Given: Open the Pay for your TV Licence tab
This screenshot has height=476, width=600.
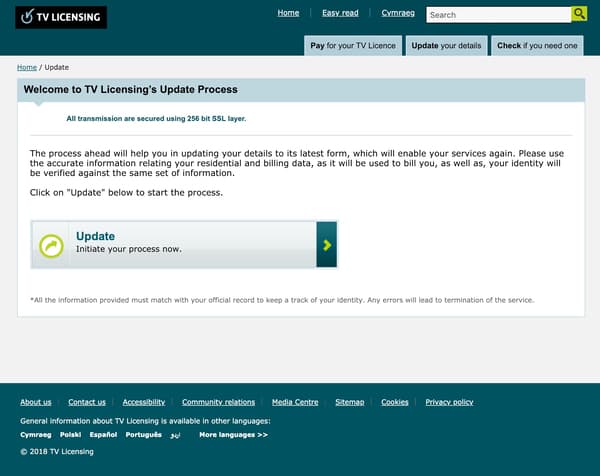Looking at the screenshot, I should [x=353, y=46].
